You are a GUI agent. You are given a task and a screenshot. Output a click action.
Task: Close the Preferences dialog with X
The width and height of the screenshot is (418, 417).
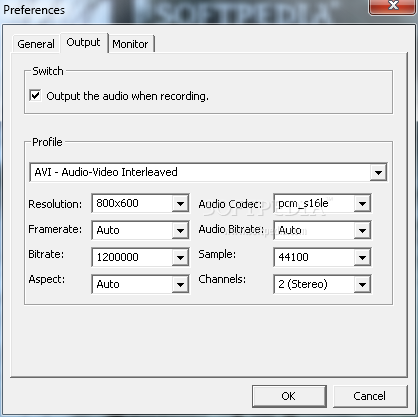(392, 6)
